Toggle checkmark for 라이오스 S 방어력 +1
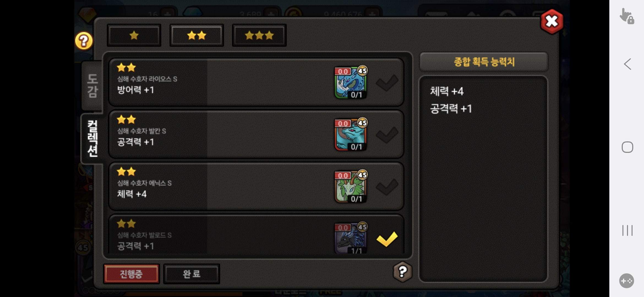Image resolution: width=644 pixels, height=297 pixels. [x=387, y=82]
